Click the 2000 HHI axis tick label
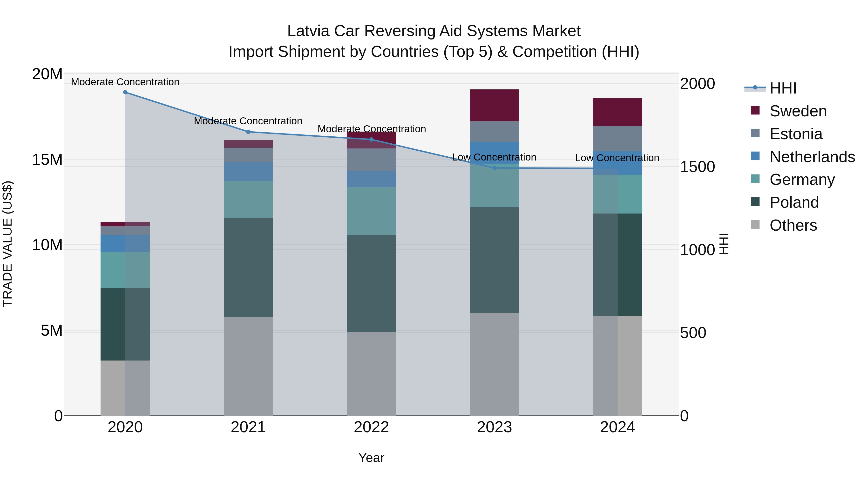868x488 pixels. click(x=697, y=84)
